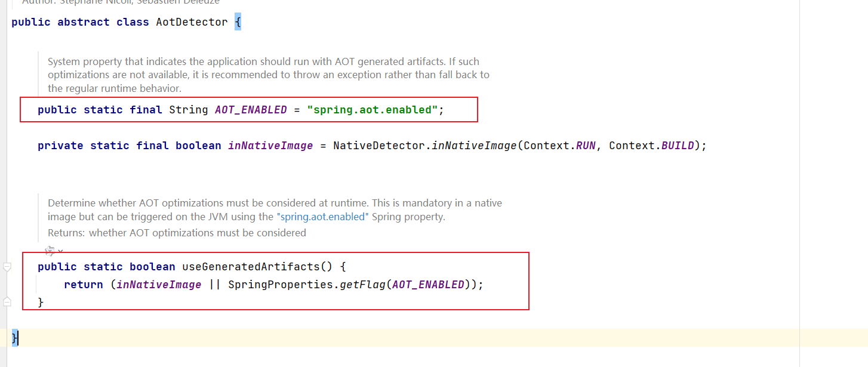This screenshot has width=868, height=367.
Task: Open the small arrow next to the rendered doc icon
Action: (60, 252)
